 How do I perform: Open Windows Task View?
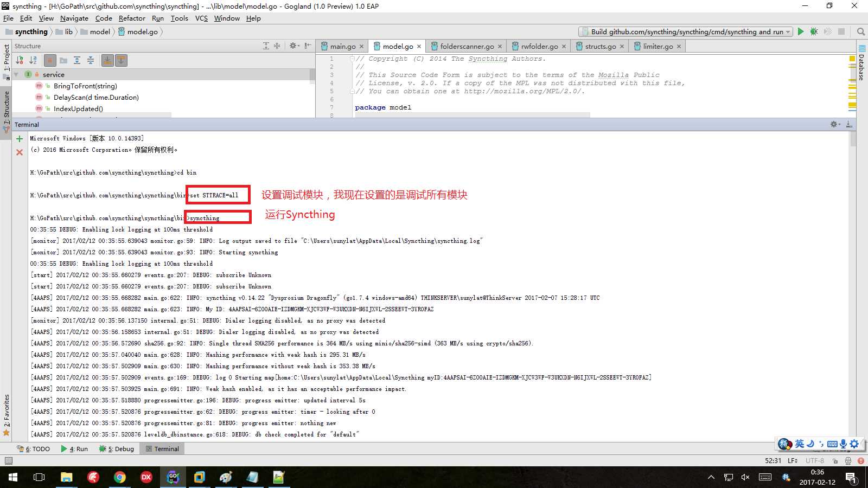(x=39, y=477)
